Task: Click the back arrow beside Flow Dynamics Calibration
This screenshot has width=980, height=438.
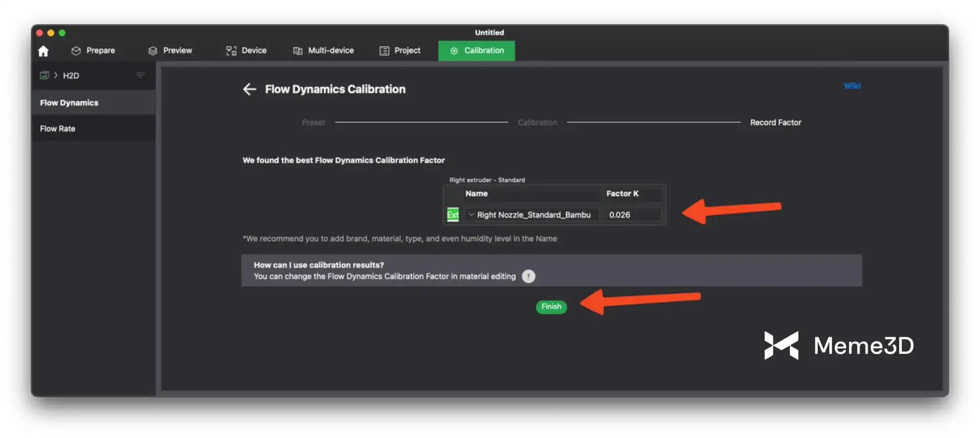Action: tap(249, 89)
